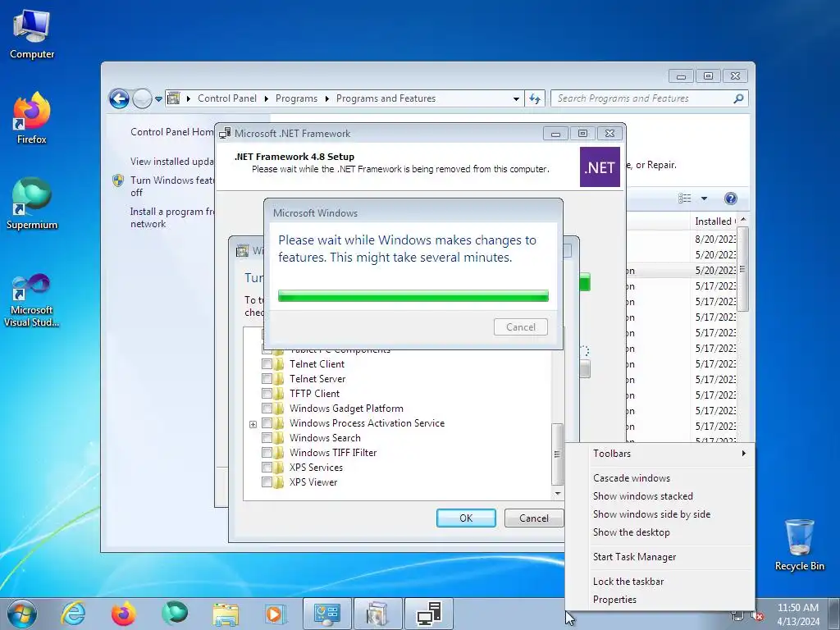Choose Cascade windows from the context menu
The image size is (840, 630).
click(x=631, y=478)
